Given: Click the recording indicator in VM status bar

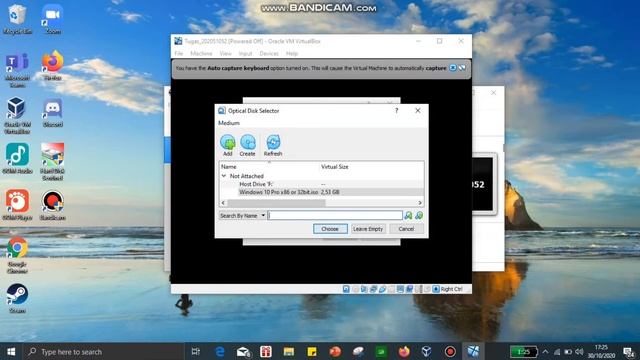Looking at the screenshot, I should point(409,289).
